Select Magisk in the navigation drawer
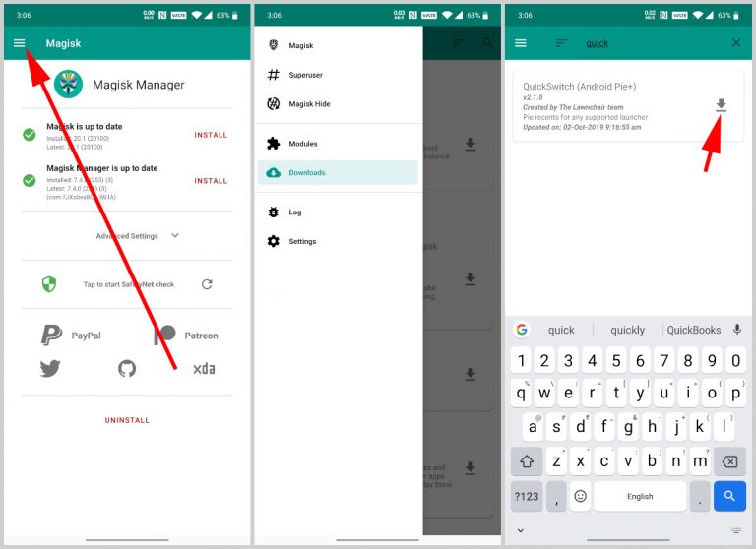 click(x=339, y=45)
